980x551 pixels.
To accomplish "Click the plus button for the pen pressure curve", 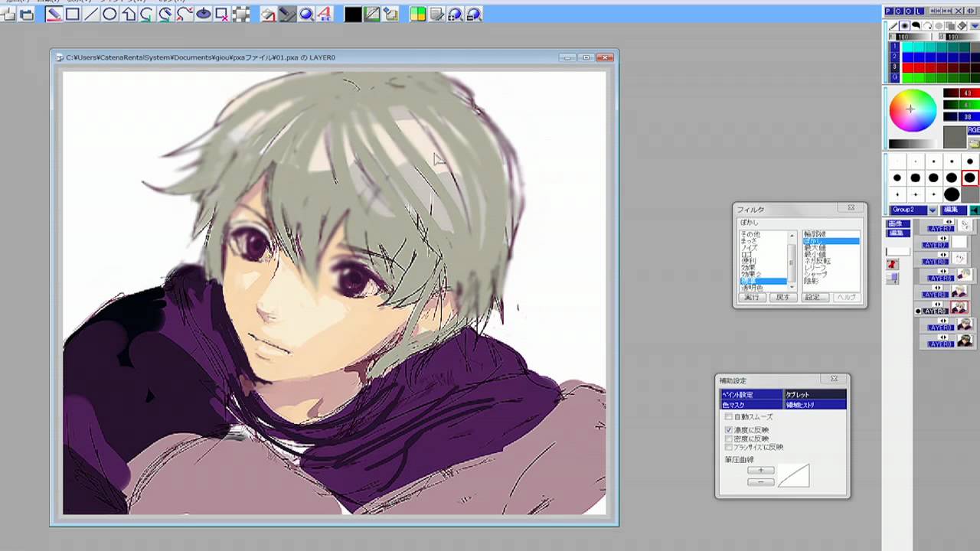I will coord(760,471).
